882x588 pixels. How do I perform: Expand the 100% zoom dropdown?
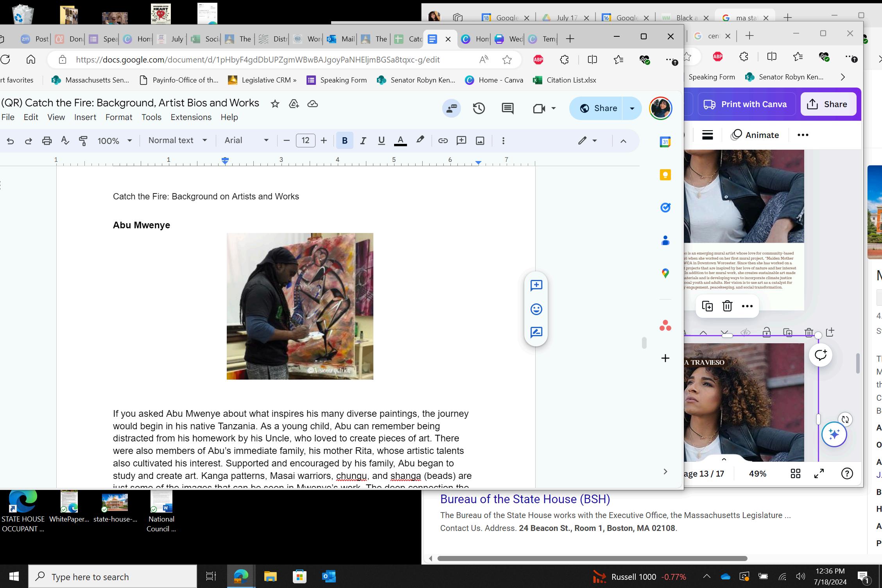[x=115, y=141]
